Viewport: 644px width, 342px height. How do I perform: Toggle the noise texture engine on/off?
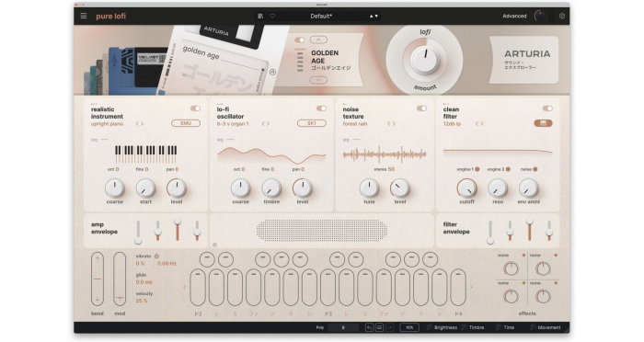pyautogui.click(x=421, y=108)
